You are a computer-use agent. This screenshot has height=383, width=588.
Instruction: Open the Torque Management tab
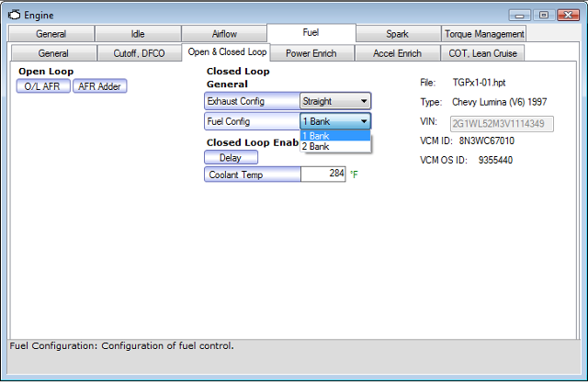[483, 34]
